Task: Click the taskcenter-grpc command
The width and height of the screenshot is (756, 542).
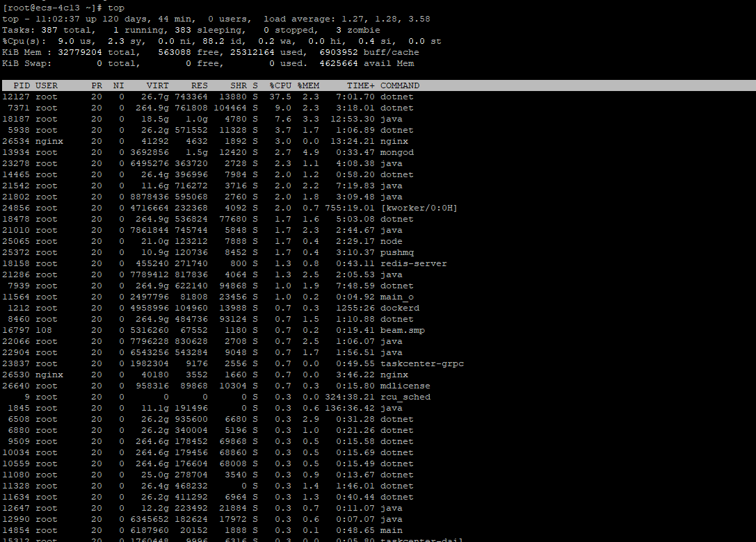Action: pyautogui.click(x=422, y=363)
